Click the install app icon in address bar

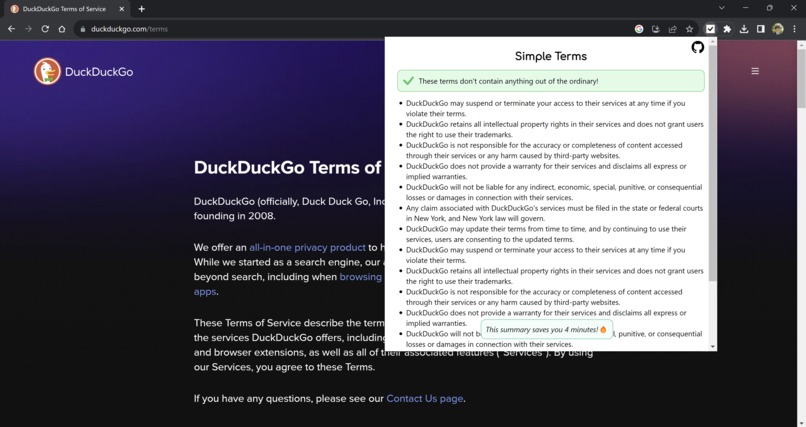(655, 29)
